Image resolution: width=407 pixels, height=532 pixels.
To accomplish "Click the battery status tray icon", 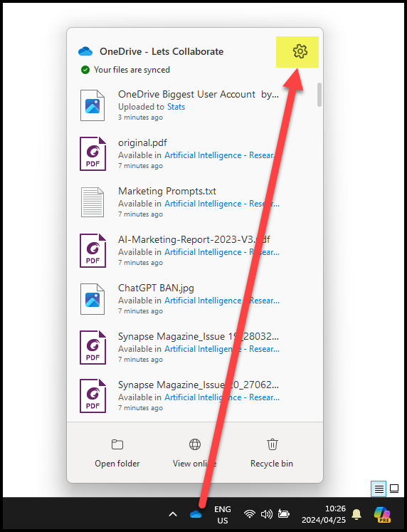I will (x=283, y=513).
